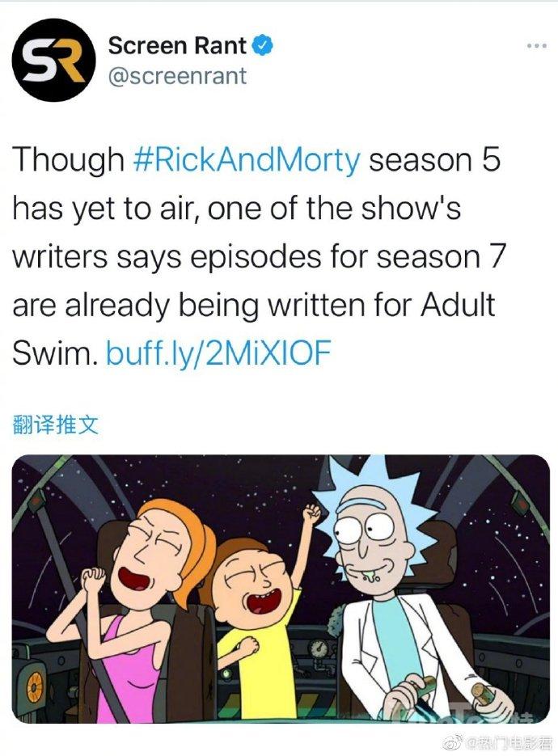Select the tweet body text paragraph
This screenshot has height=756, width=558.
[260, 256]
